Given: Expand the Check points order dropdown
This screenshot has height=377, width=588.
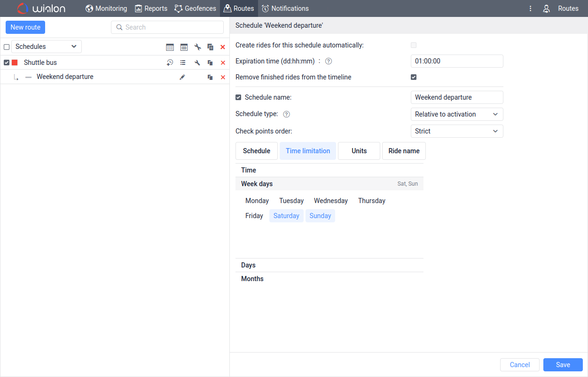Looking at the screenshot, I should [x=456, y=131].
